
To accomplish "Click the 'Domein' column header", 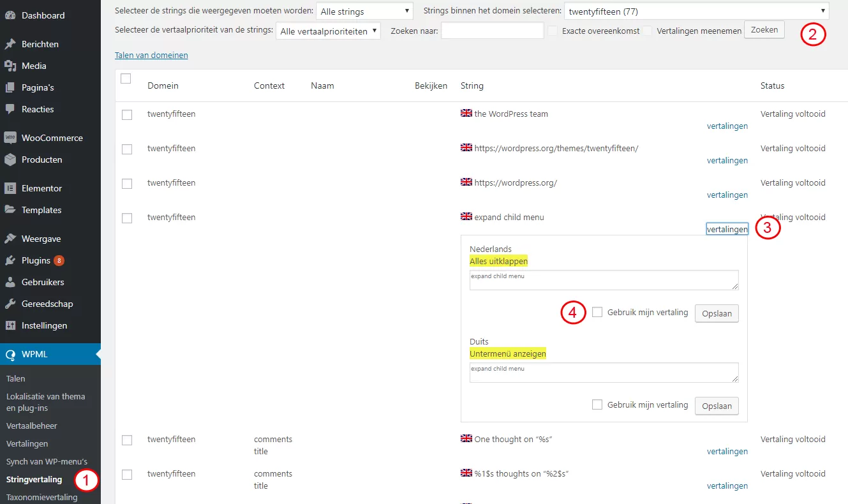I will point(163,85).
